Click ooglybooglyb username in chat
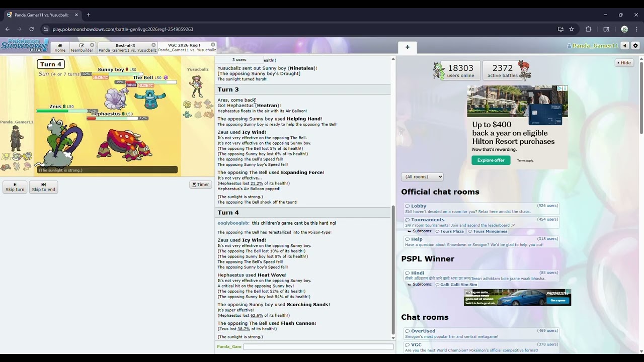The width and height of the screenshot is (644, 362). tap(233, 223)
